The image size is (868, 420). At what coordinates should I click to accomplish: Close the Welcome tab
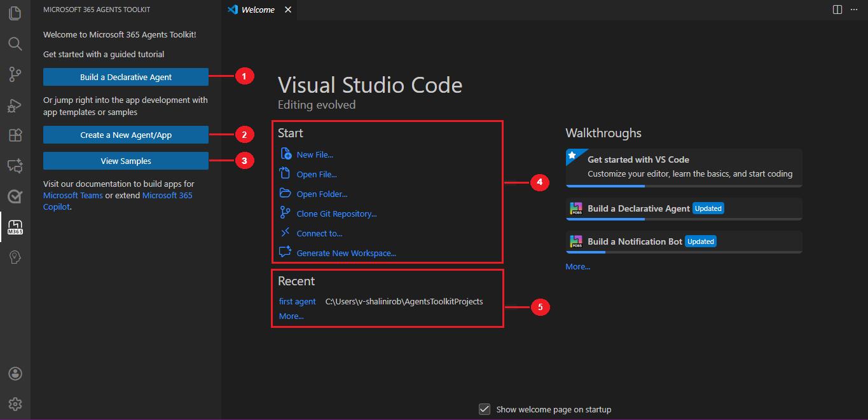pos(288,10)
